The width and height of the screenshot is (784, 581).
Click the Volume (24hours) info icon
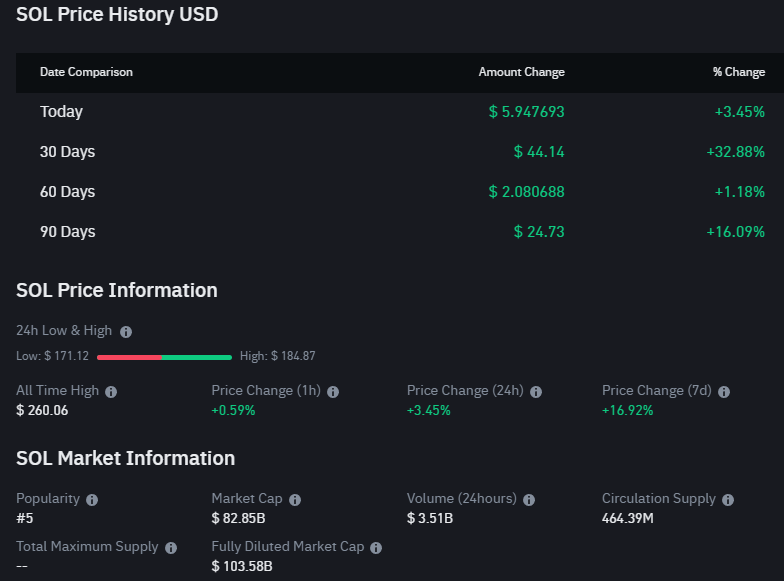529,499
